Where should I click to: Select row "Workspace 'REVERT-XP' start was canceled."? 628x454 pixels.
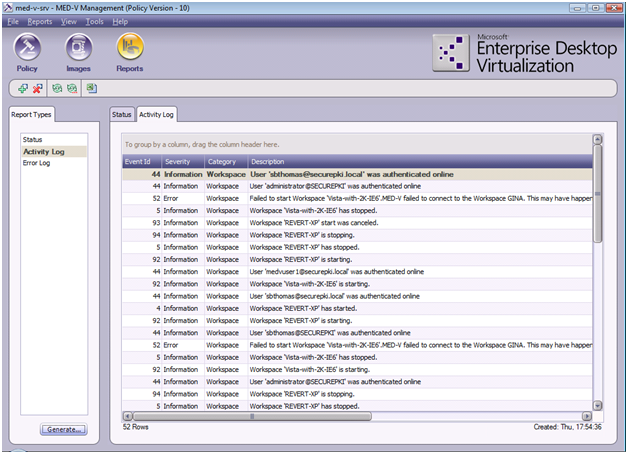coord(357,223)
